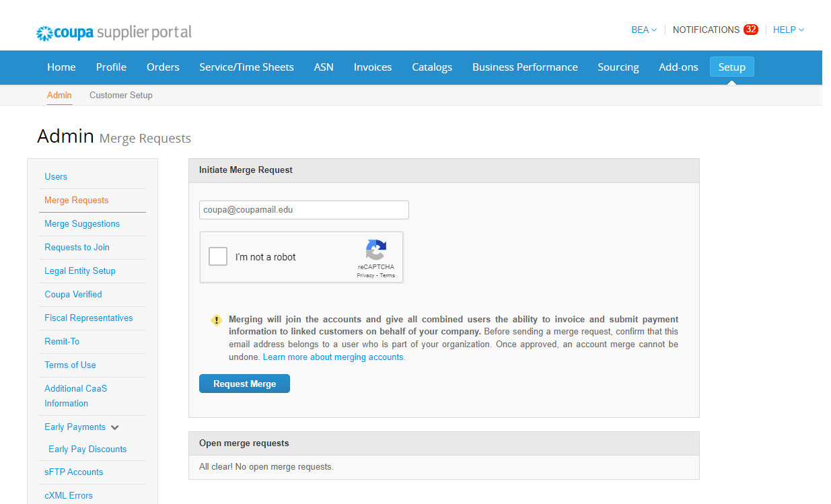Click the merge email address field
Screen dimensions: 831x504
[304, 210]
